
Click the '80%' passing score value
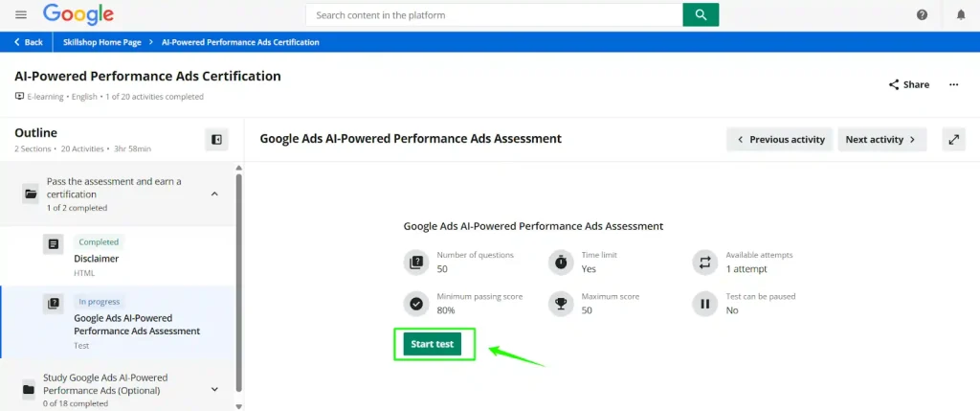pyautogui.click(x=446, y=310)
